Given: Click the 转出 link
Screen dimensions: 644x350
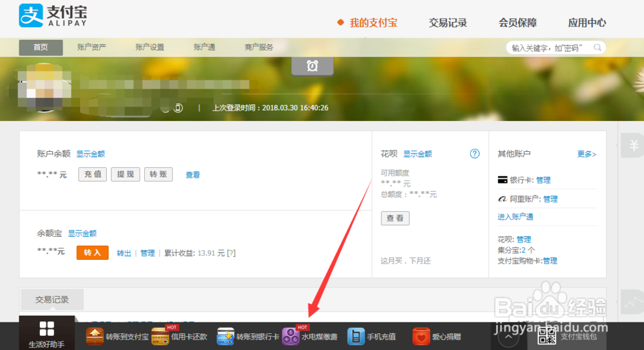Looking at the screenshot, I should [x=124, y=253].
